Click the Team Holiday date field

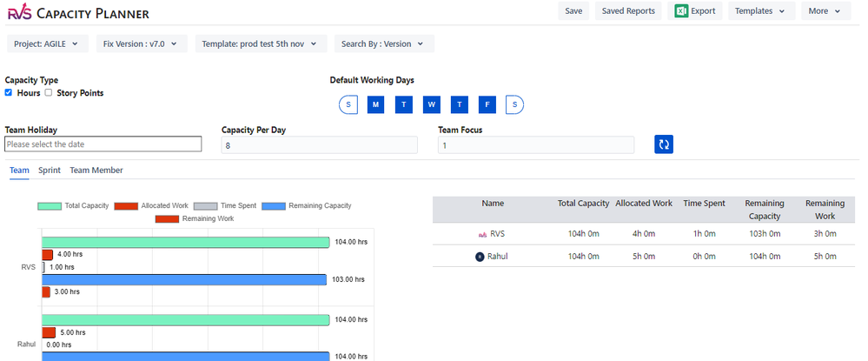tap(103, 144)
